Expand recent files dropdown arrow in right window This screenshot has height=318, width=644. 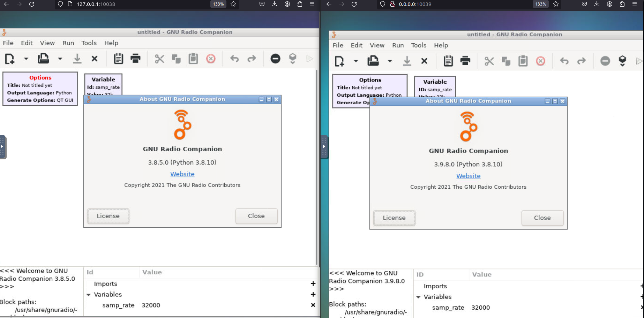[390, 61]
